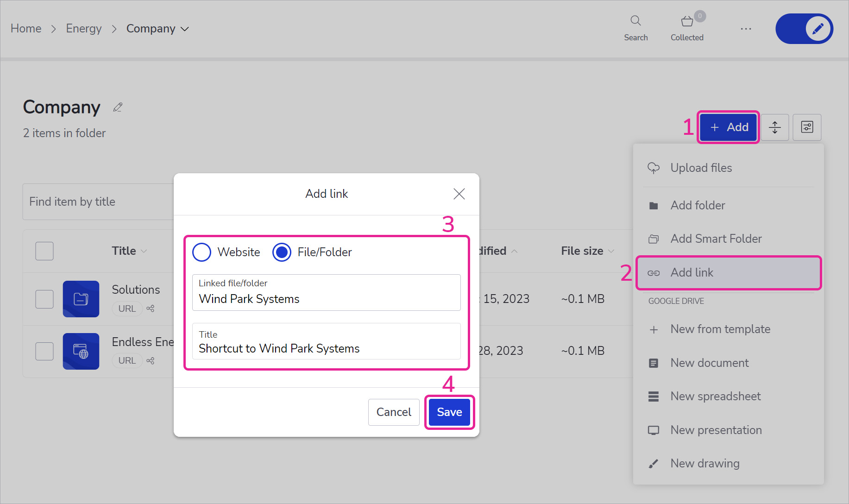The image size is (849, 504).
Task: Click the GOOGLE DRIVE section label
Action: [x=676, y=301]
